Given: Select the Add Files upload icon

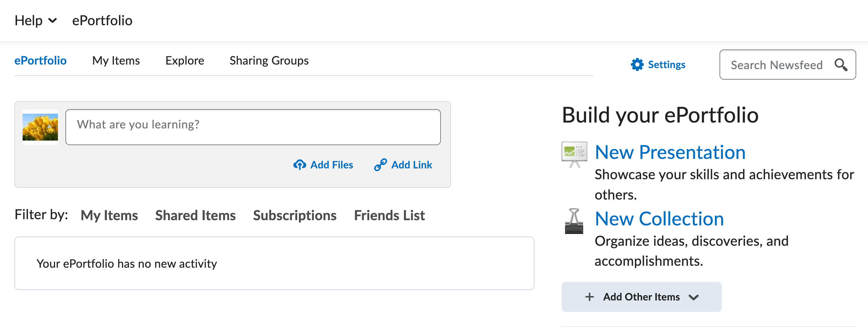Looking at the screenshot, I should click(x=300, y=165).
